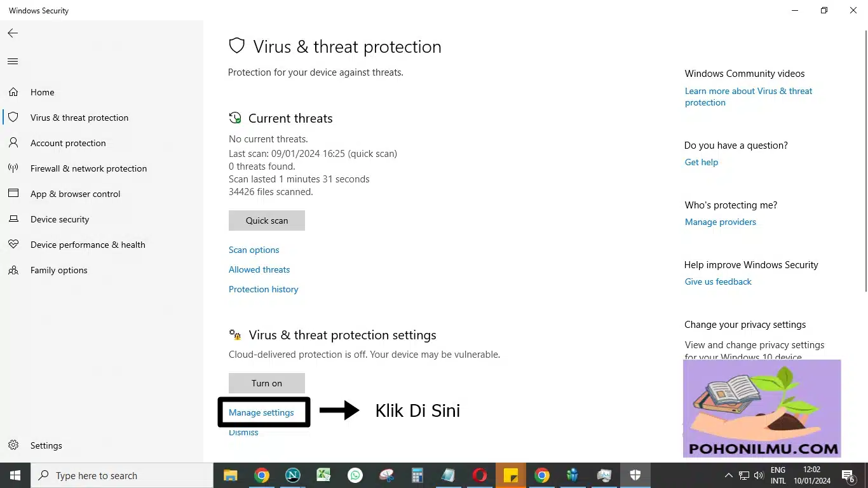Open Firewall & network protection icon
The height and width of the screenshot is (488, 868).
tap(13, 168)
